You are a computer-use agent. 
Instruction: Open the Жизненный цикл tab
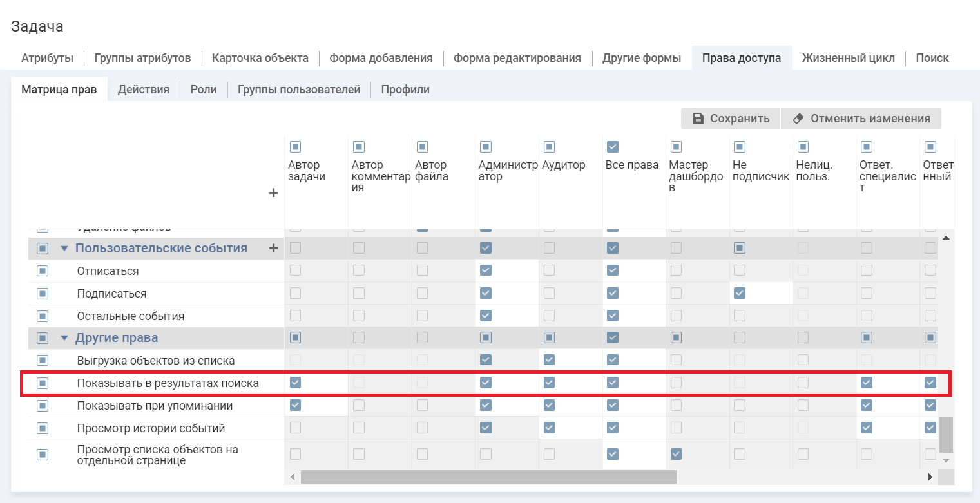[848, 58]
